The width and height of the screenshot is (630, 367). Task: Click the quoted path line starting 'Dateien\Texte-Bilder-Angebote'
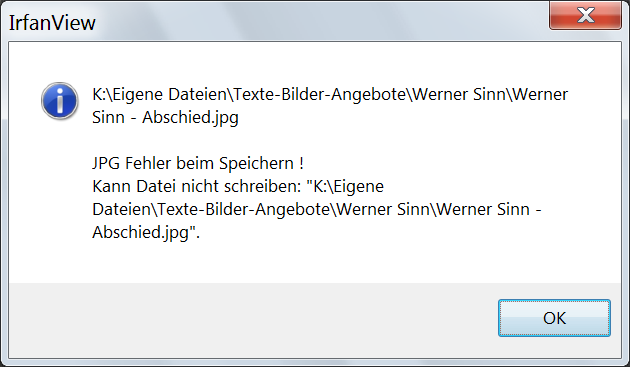tap(317, 209)
